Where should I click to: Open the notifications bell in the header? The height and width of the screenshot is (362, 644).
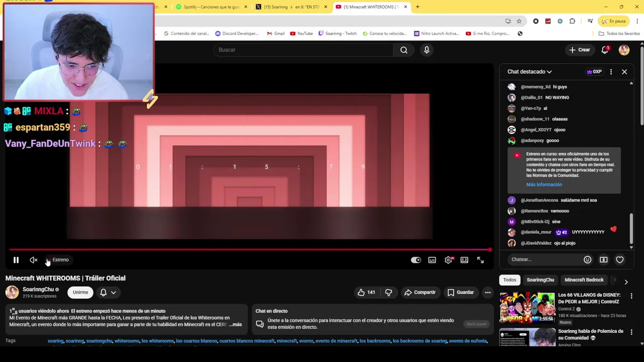(605, 50)
